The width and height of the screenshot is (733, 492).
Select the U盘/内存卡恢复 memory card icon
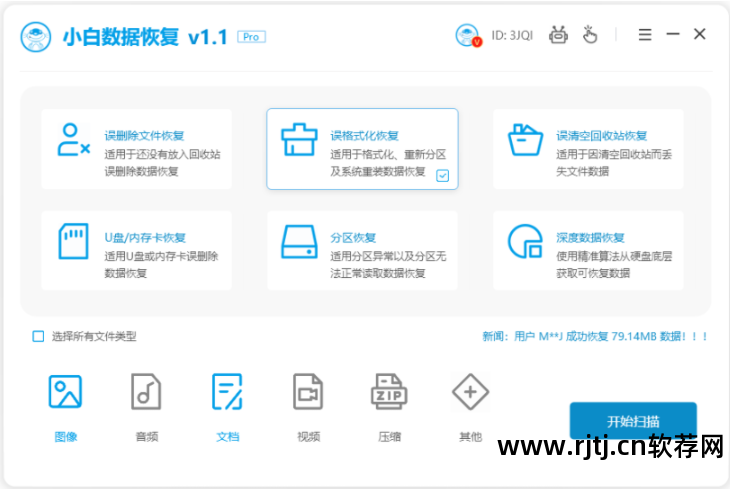pos(73,241)
